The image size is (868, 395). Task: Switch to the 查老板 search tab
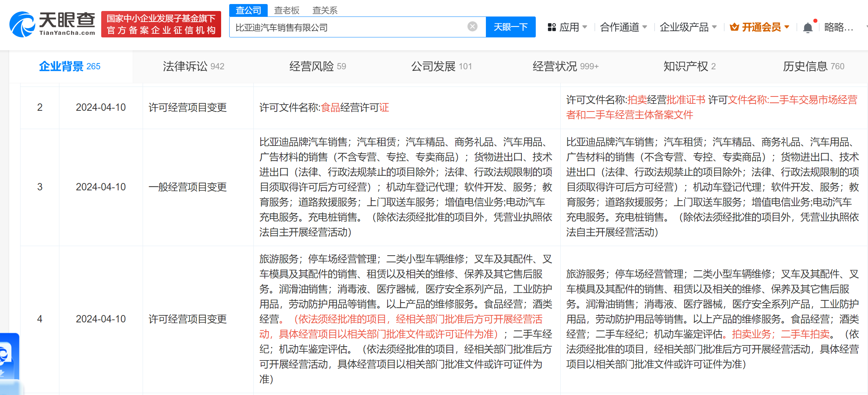pos(287,10)
